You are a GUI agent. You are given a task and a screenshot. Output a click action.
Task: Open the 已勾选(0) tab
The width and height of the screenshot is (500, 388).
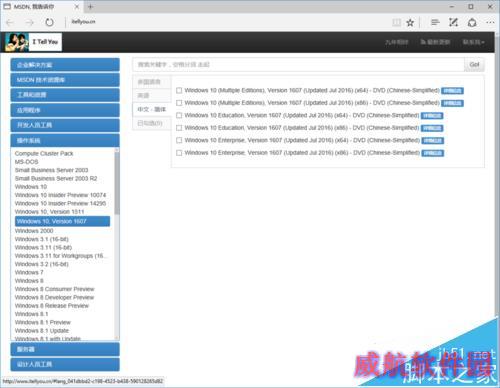[x=152, y=123]
